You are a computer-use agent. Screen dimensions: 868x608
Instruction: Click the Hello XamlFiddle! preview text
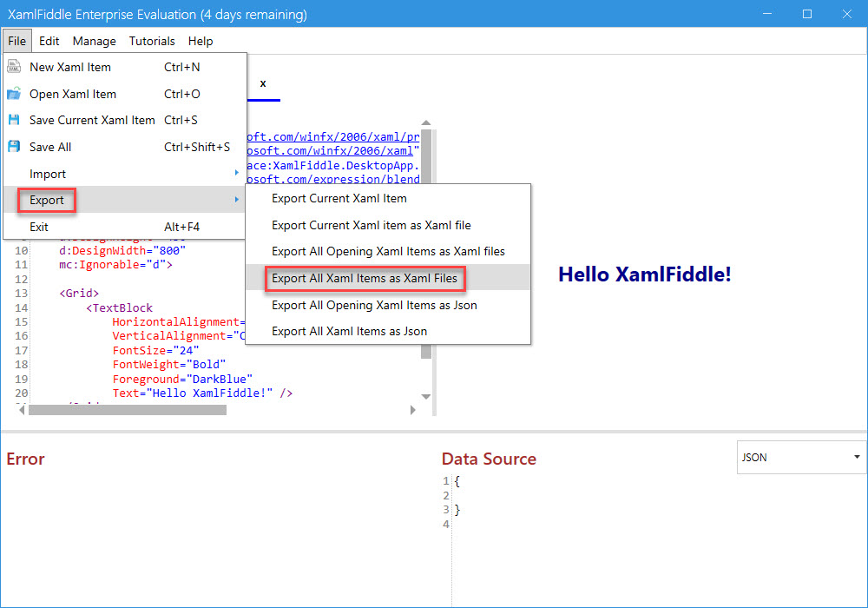(644, 274)
